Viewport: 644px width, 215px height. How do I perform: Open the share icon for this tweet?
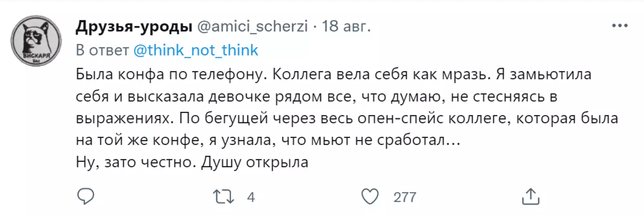530,197
